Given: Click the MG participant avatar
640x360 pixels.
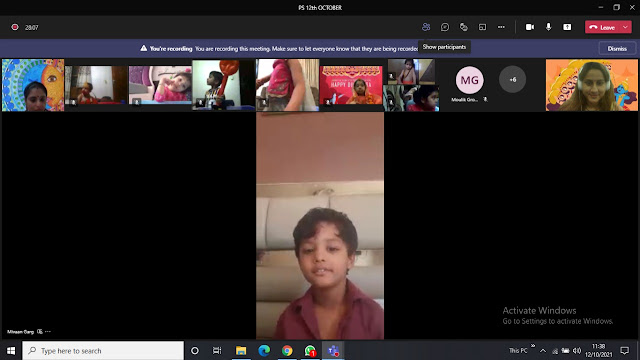Looking at the screenshot, I should tap(469, 80).
